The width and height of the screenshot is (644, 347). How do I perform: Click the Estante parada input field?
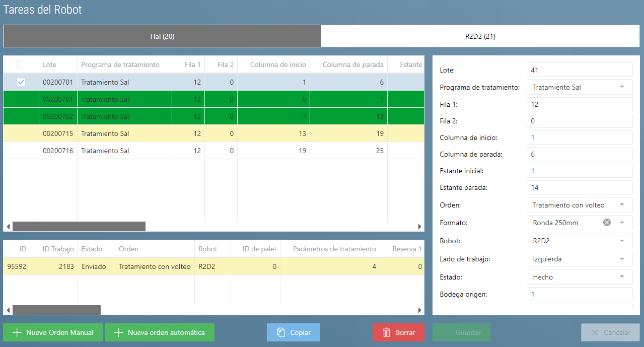click(x=579, y=187)
